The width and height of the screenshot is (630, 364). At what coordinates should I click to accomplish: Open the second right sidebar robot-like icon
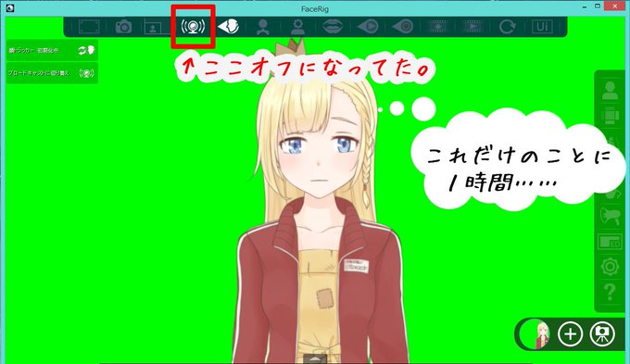click(x=610, y=116)
